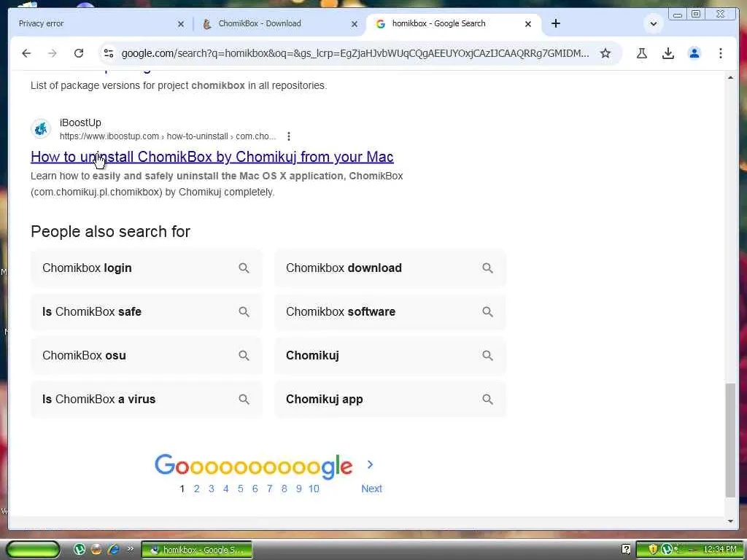Search for Is ChomikBox a virus

tap(146, 400)
